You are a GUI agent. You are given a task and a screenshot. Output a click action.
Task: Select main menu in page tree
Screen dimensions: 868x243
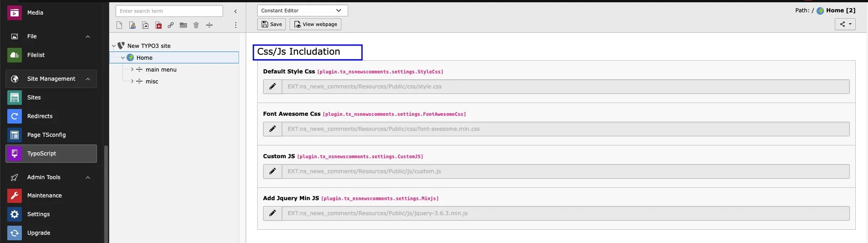[161, 70]
